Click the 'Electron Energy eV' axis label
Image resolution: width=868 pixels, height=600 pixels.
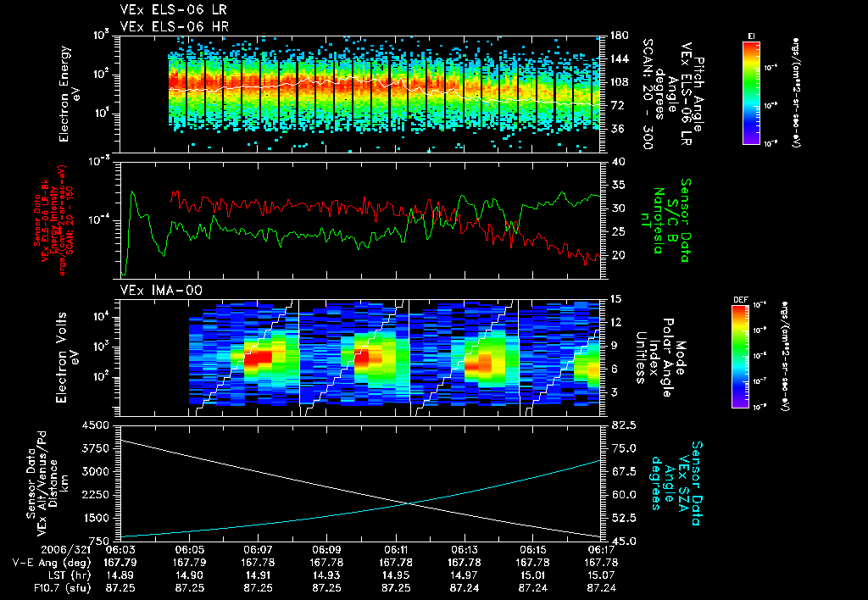point(70,94)
